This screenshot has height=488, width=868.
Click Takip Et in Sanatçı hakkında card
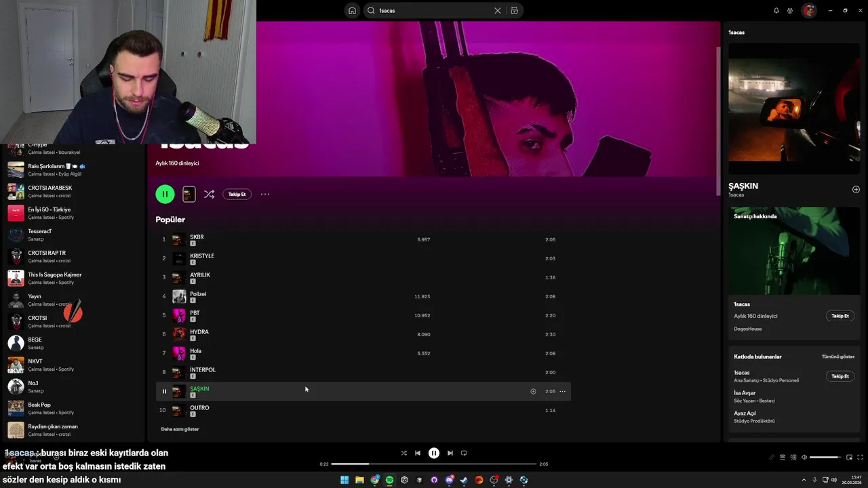[x=840, y=316]
